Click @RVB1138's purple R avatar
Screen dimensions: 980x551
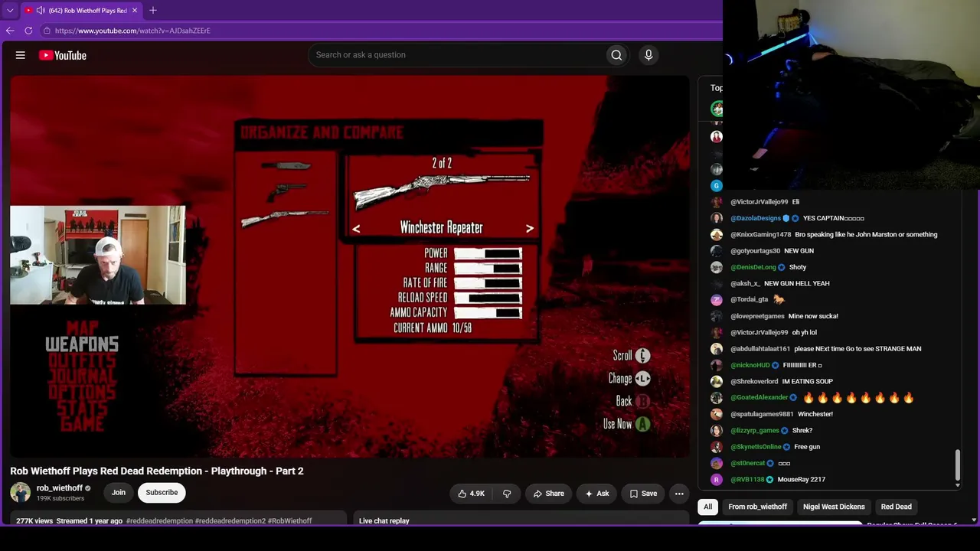point(717,480)
